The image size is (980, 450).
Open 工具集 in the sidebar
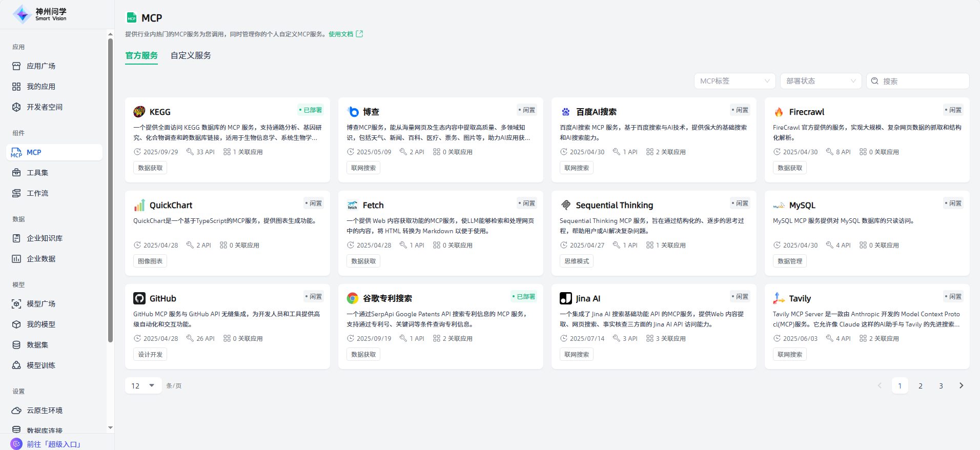tap(37, 173)
